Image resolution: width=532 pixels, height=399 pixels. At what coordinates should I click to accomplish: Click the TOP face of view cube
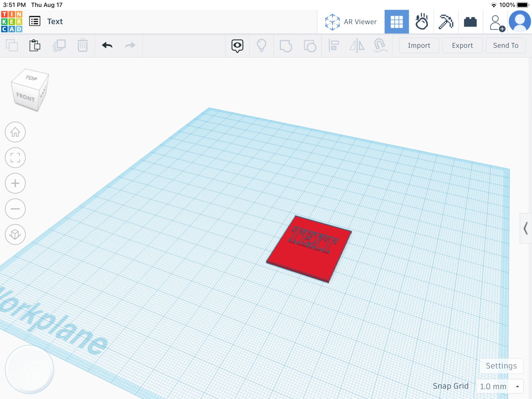(x=31, y=78)
